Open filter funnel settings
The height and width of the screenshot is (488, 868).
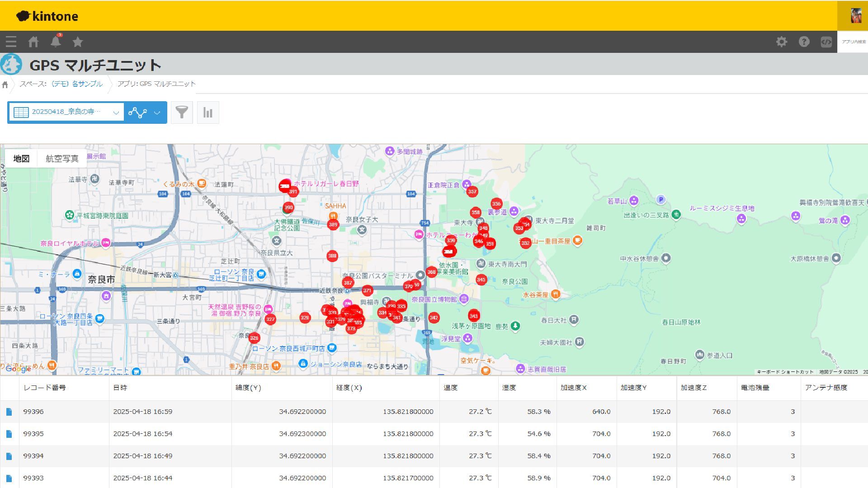pyautogui.click(x=182, y=113)
